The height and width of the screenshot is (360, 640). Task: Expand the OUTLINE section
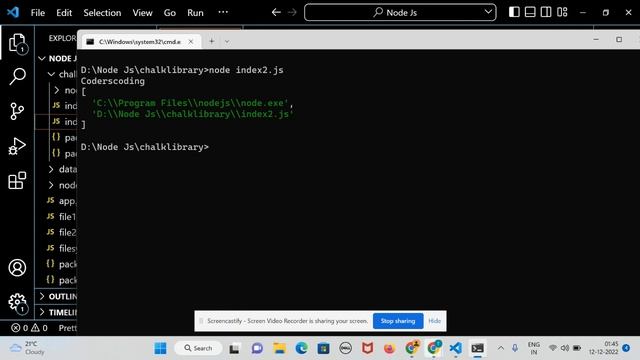42,296
